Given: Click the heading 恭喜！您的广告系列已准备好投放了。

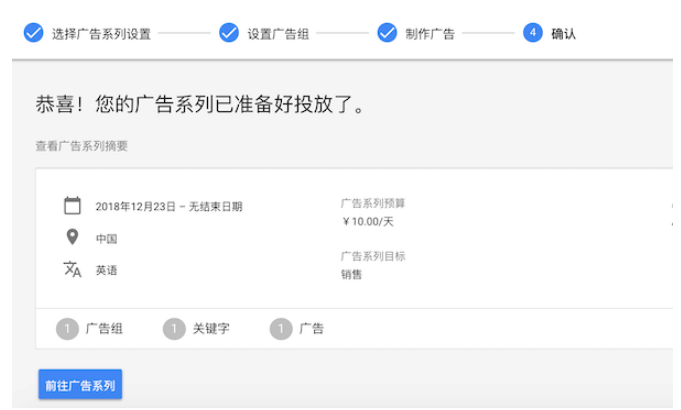Looking at the screenshot, I should 200,104.
